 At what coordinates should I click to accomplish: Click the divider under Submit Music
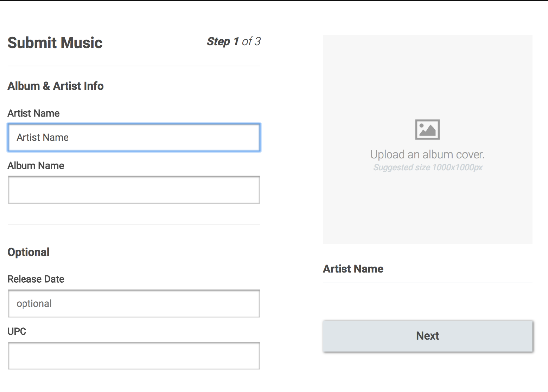(x=134, y=66)
